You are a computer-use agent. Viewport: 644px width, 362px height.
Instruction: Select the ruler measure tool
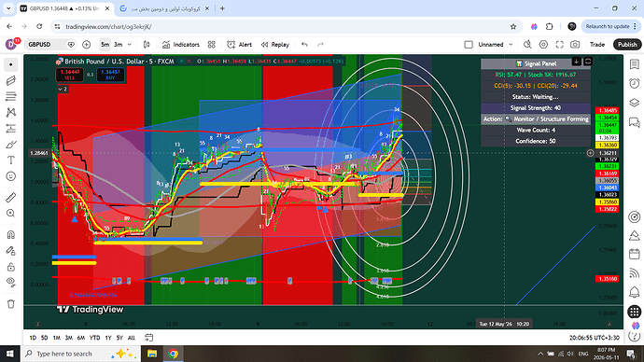(x=11, y=198)
